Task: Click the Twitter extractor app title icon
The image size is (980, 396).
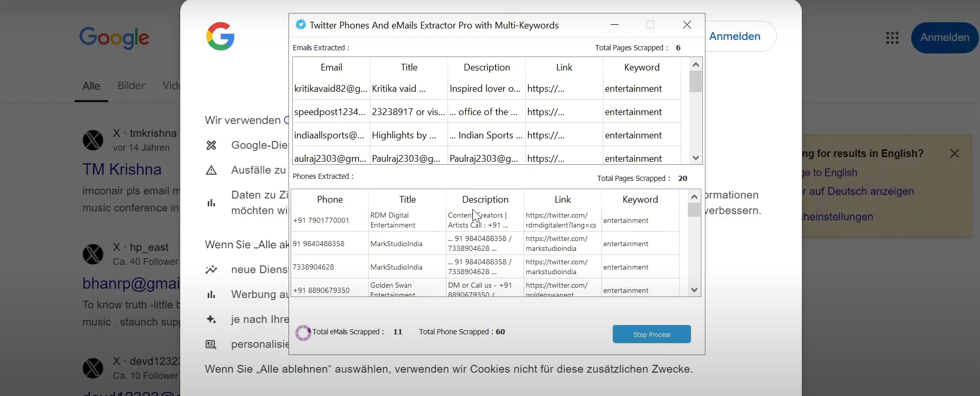Action: (300, 25)
